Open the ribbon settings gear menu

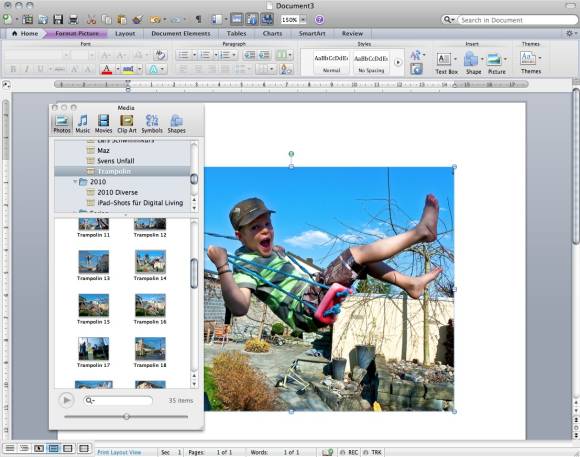coord(570,34)
